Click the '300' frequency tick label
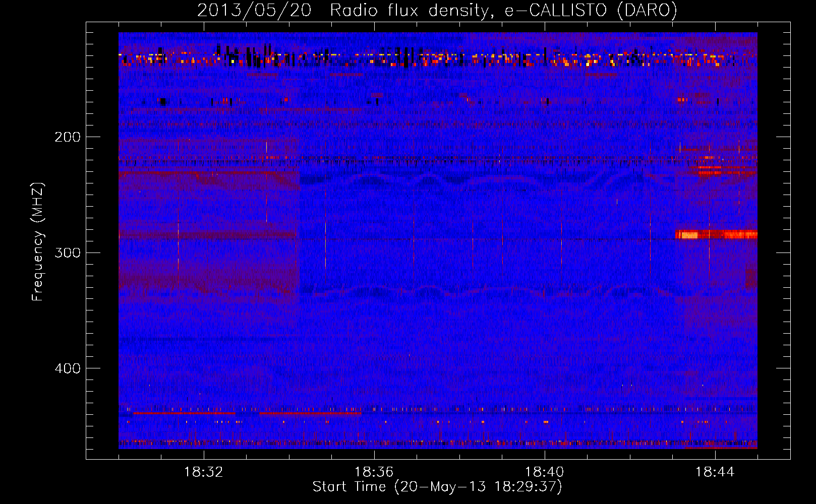816x504 pixels. pyautogui.click(x=68, y=253)
